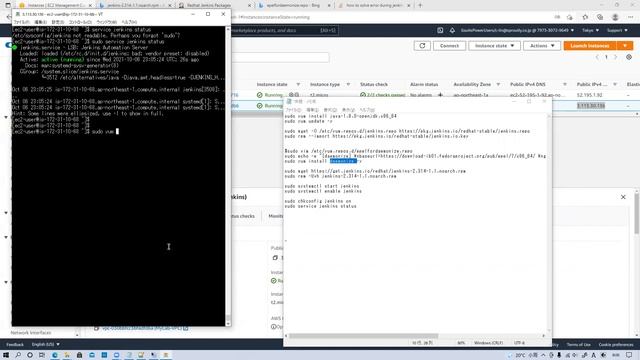Open Tera Term File menu
Image resolution: width=640 pixels, height=360 pixels.
(22, 22)
